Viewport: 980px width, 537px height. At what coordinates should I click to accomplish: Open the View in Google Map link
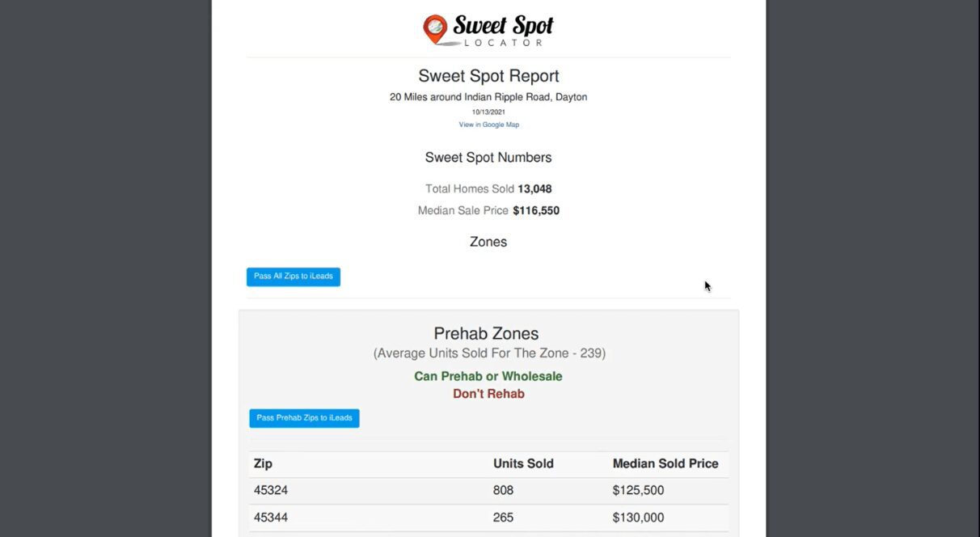tap(489, 125)
